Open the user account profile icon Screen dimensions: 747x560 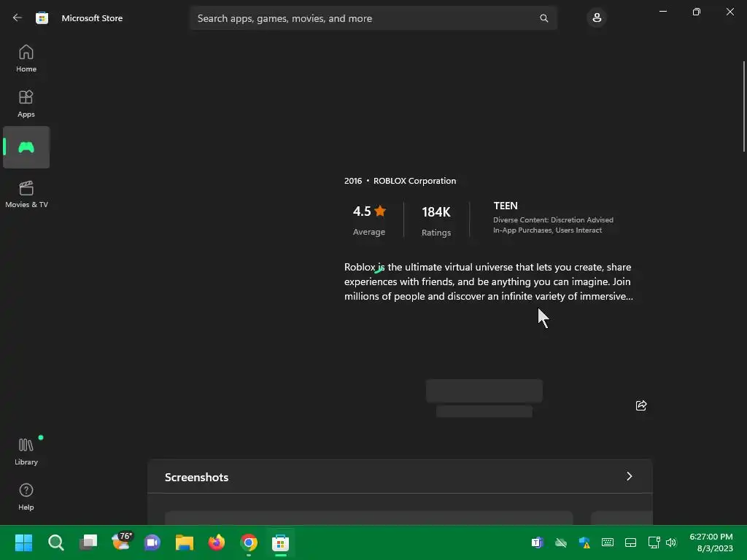pyautogui.click(x=597, y=18)
